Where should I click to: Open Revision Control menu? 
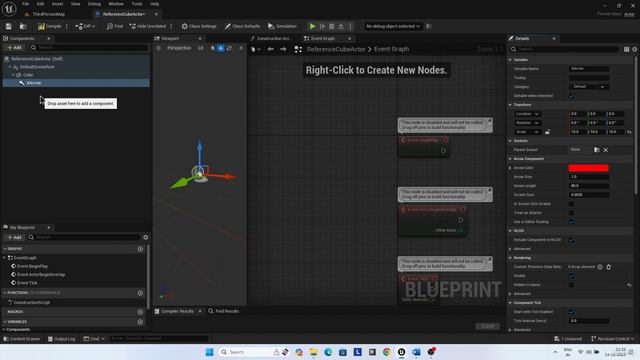point(612,339)
